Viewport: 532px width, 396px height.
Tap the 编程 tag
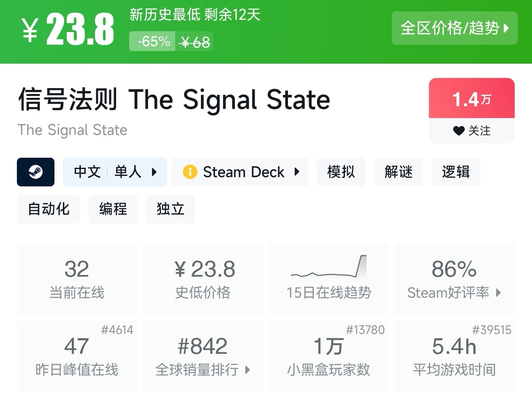point(113,209)
